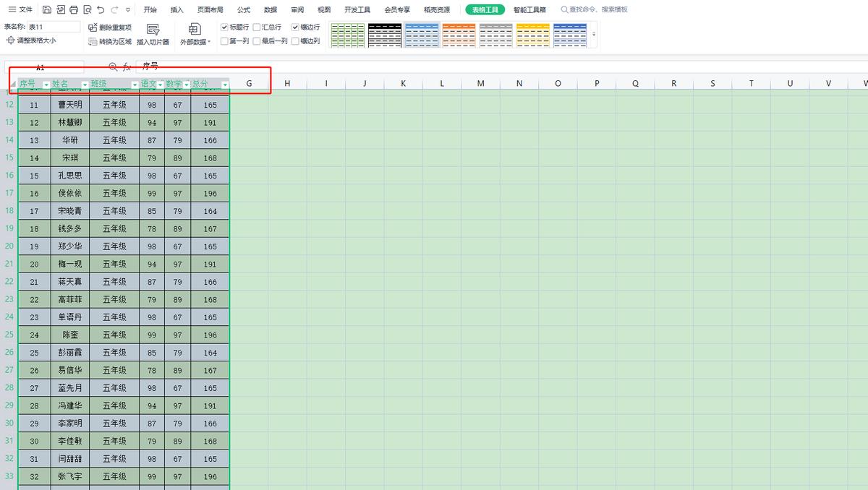Click the Print Preview icon
868x490 pixels.
coord(88,9)
